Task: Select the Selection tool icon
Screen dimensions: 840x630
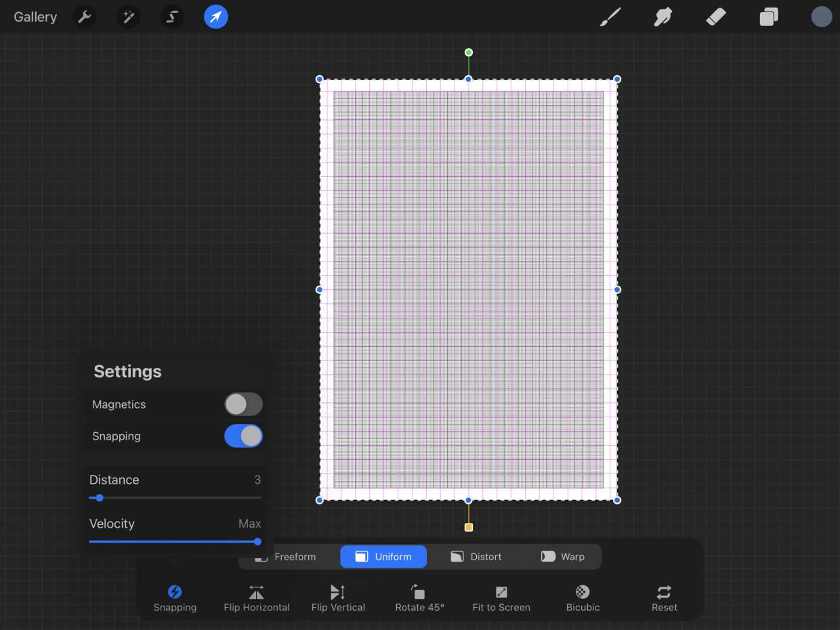Action: pos(172,17)
